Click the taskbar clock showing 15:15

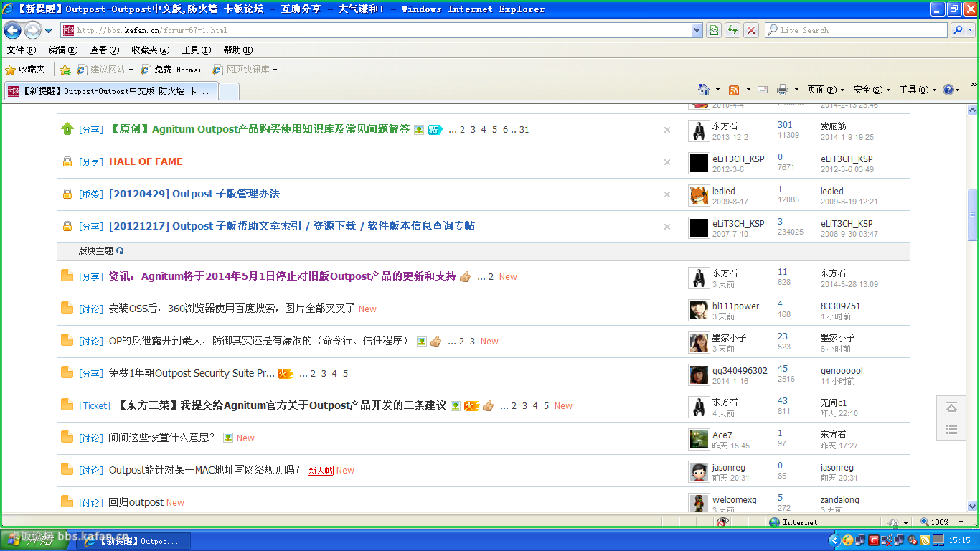[959, 541]
